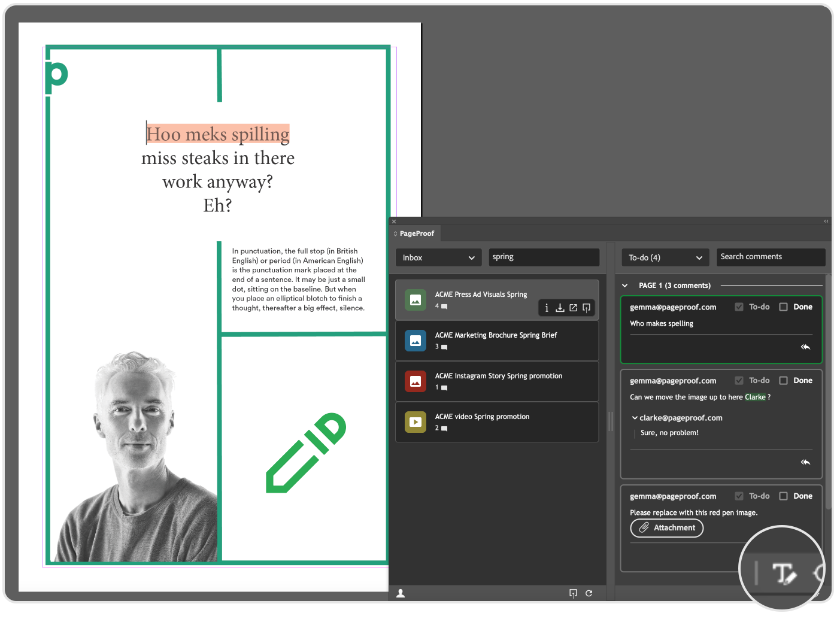Collapse clarke@pageproof.com's reply thread

point(635,417)
